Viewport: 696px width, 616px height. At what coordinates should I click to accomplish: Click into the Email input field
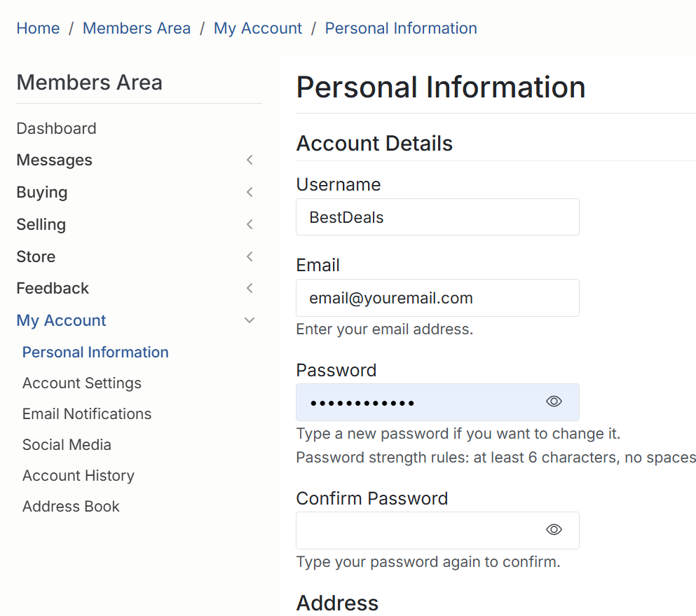(437, 298)
